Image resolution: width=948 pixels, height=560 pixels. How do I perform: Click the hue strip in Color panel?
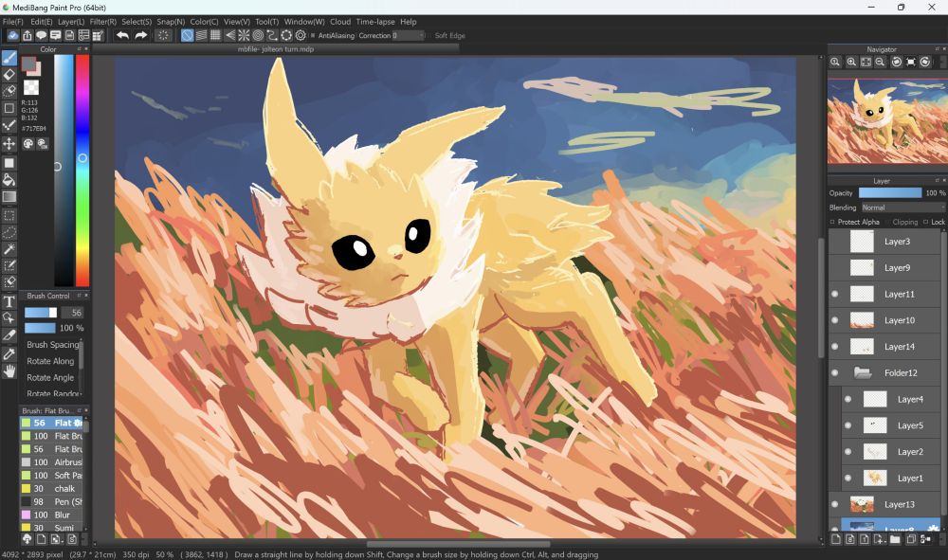(82, 171)
